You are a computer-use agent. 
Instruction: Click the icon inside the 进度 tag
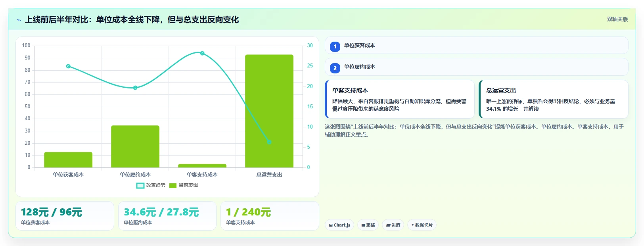[388, 225]
